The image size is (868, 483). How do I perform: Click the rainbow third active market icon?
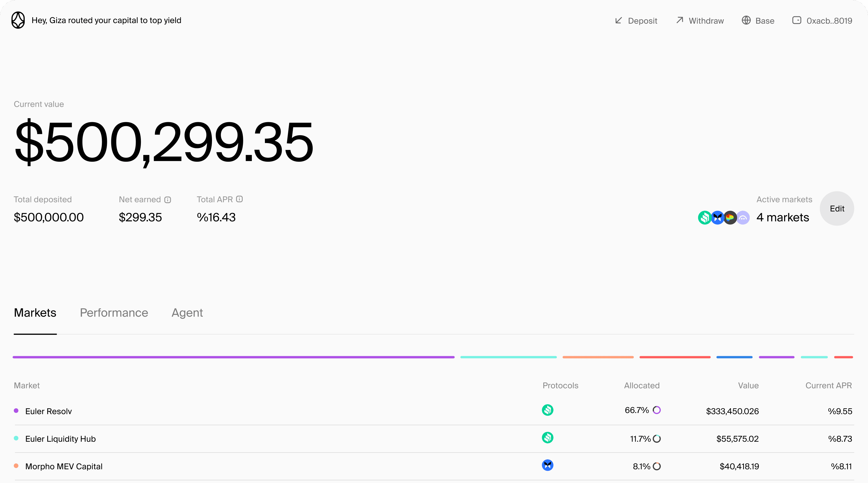[730, 218]
